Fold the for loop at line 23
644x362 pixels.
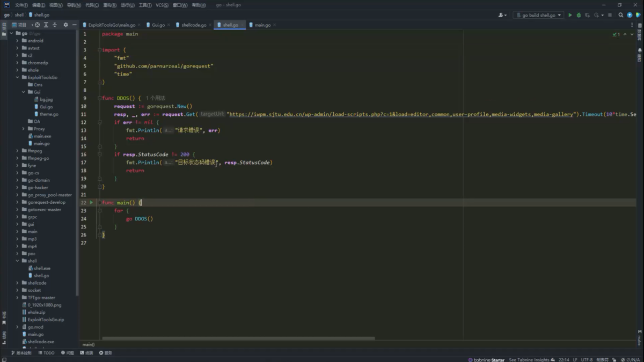pos(100,211)
